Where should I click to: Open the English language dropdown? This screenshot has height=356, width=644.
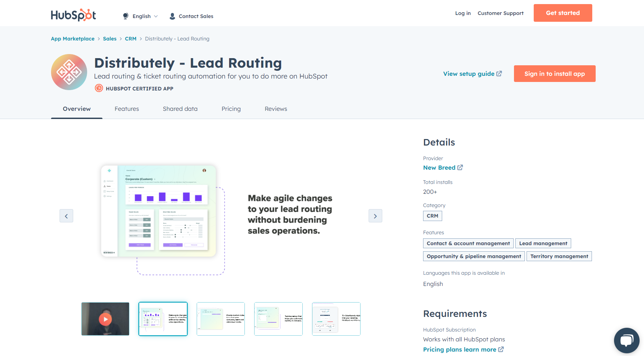click(x=145, y=16)
